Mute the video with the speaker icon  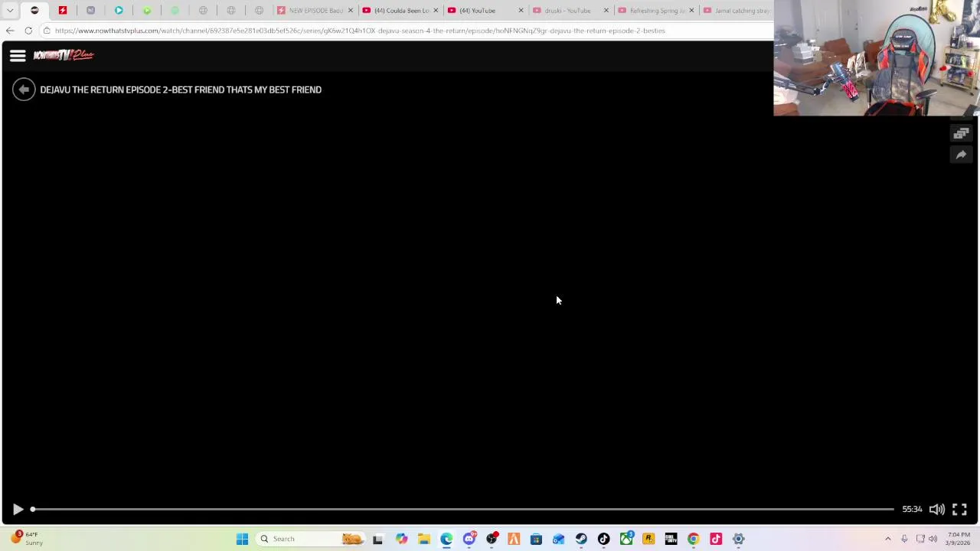936,510
